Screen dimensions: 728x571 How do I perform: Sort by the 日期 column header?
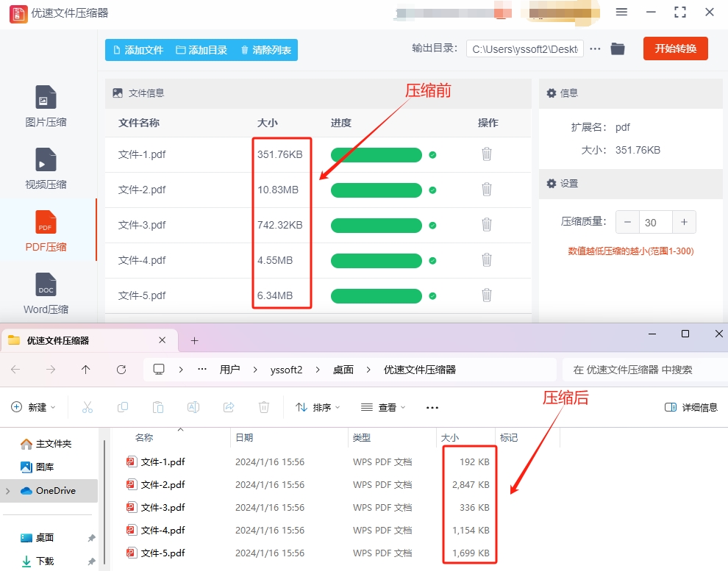click(x=244, y=437)
